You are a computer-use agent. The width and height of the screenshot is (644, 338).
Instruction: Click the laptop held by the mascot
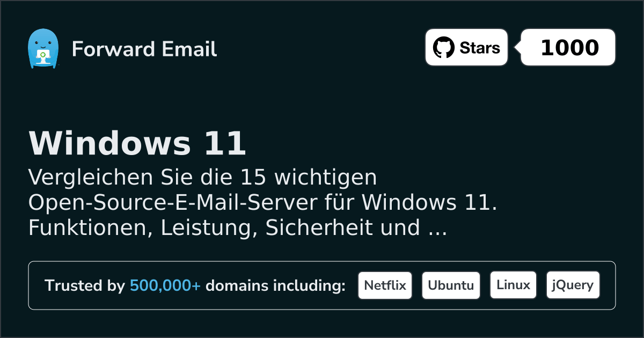(x=42, y=55)
